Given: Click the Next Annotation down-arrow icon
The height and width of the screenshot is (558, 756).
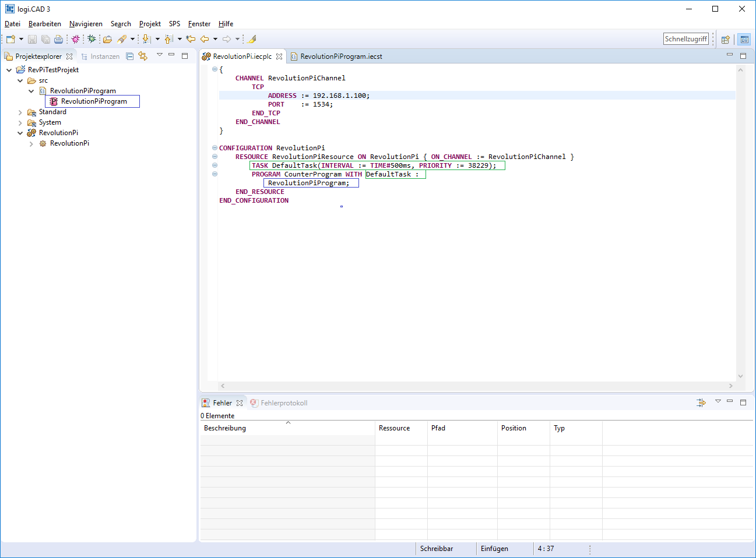Looking at the screenshot, I should [x=146, y=39].
